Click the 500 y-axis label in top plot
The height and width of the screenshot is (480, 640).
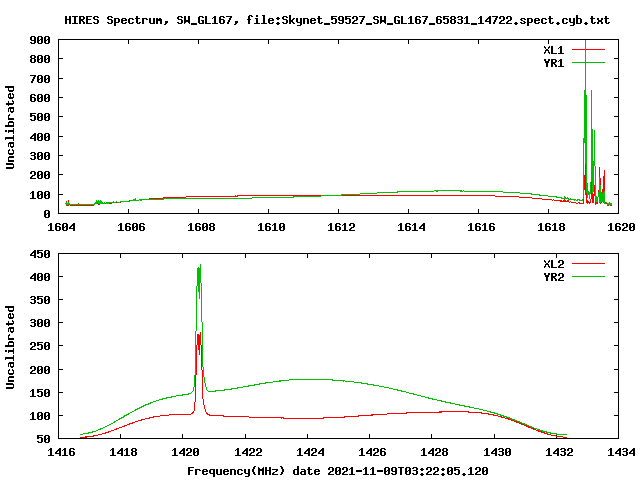click(40, 117)
